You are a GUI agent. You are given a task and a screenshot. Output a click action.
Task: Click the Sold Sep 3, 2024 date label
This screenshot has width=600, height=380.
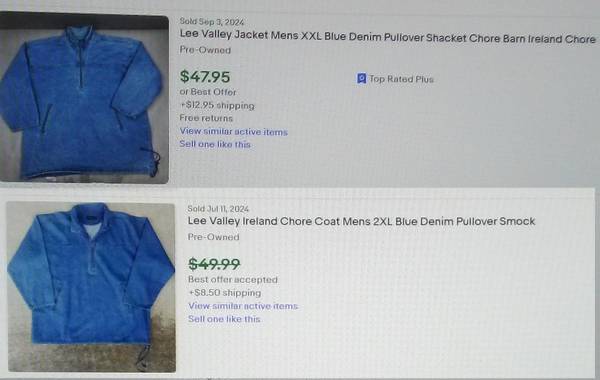[212, 22]
